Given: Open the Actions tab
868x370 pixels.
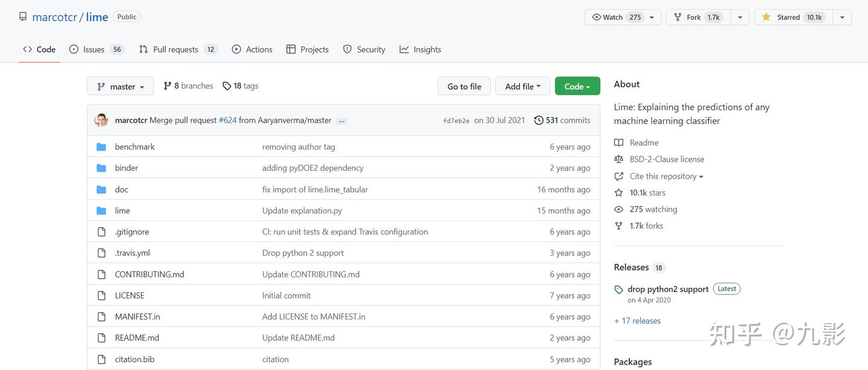Looking at the screenshot, I should tap(252, 49).
